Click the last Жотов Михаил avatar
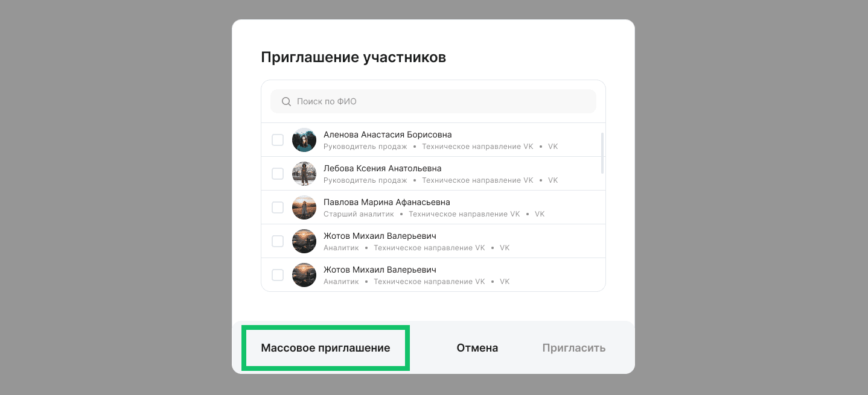This screenshot has height=395, width=868. 304,274
